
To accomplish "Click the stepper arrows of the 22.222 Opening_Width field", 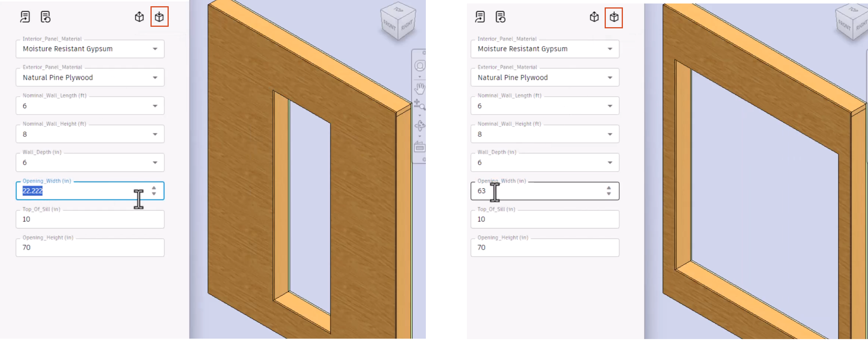I will coord(154,191).
